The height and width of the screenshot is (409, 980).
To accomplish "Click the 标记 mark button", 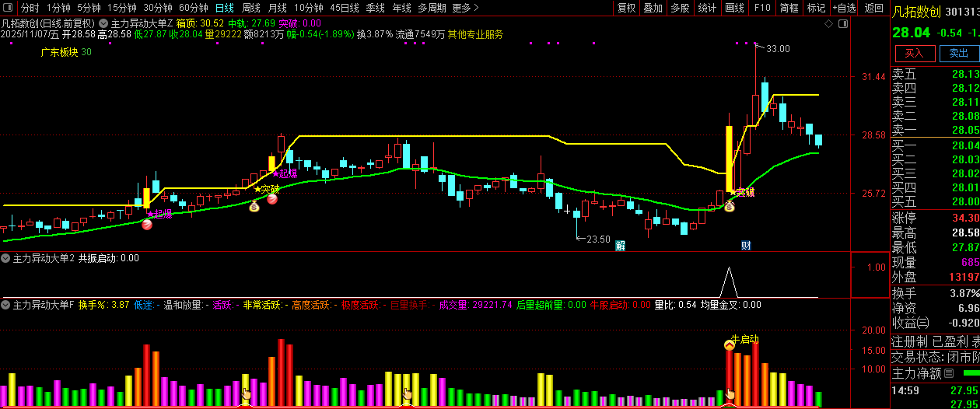I will point(816,8).
